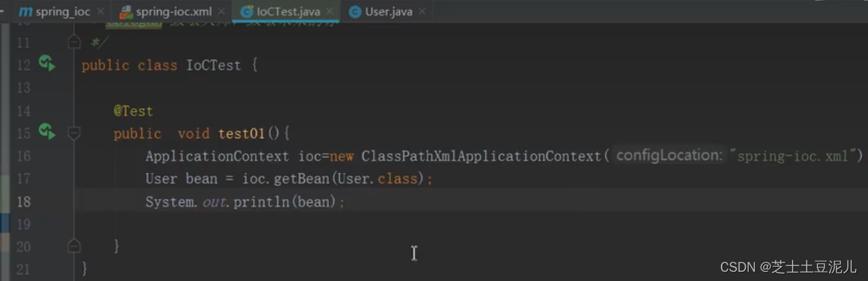
Task: Close the spring_ioc tab
Action: (x=100, y=12)
